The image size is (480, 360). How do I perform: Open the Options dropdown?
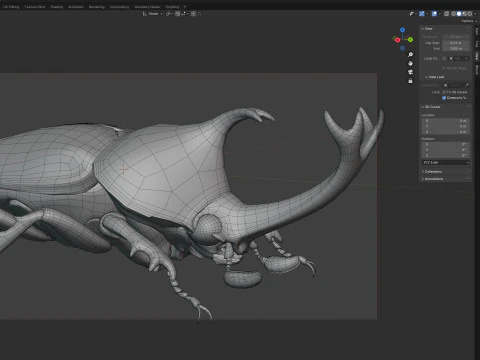pos(469,21)
